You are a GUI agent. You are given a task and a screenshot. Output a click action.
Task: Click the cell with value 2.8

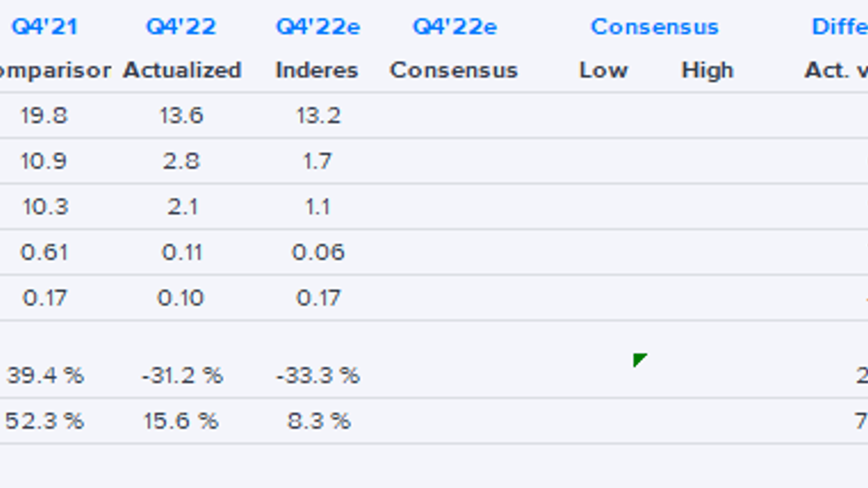click(182, 161)
